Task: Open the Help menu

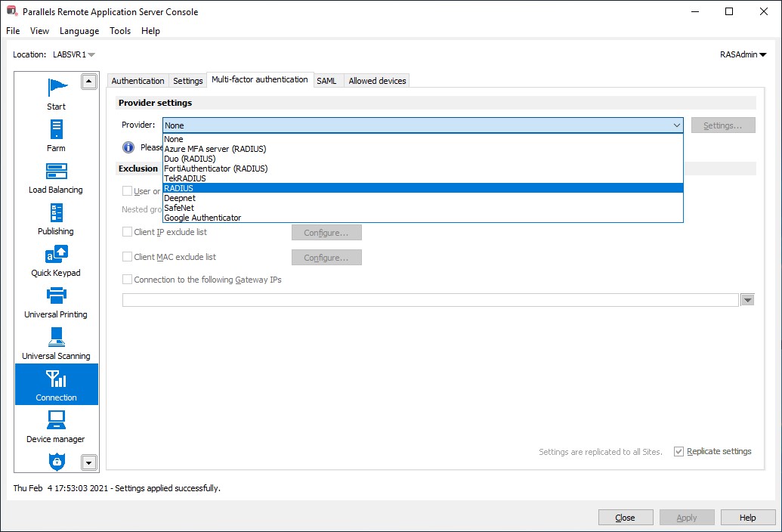Action: click(x=150, y=31)
